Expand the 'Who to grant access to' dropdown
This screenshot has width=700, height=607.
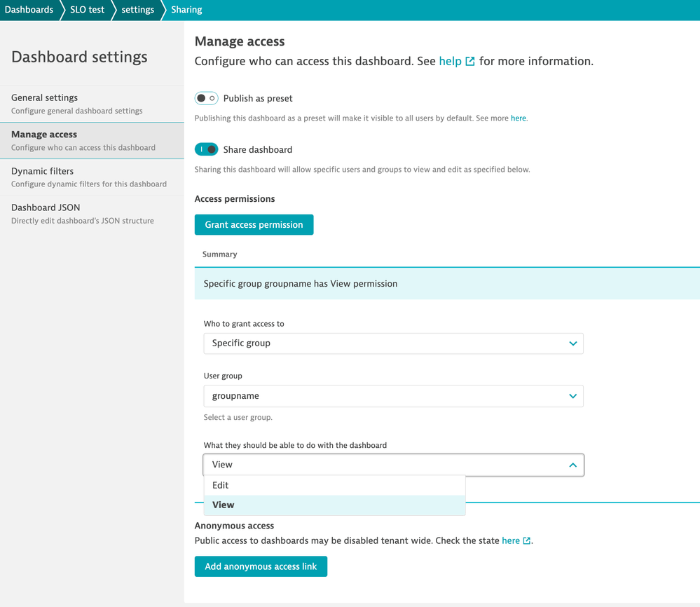[572, 343]
